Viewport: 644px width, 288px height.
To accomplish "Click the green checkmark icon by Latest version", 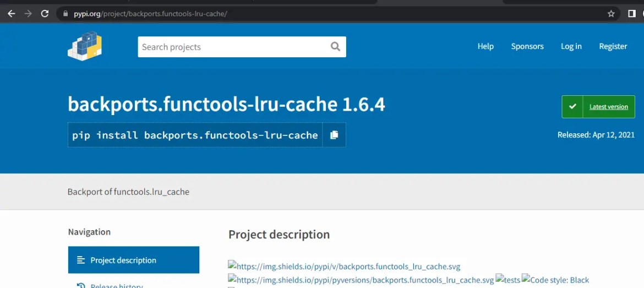I will tap(572, 107).
